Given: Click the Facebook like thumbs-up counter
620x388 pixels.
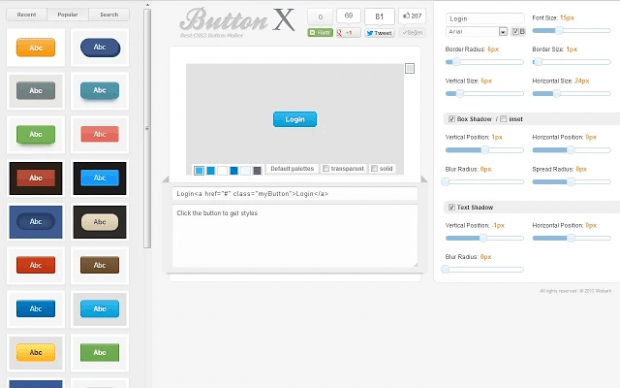Looking at the screenshot, I should (412, 16).
